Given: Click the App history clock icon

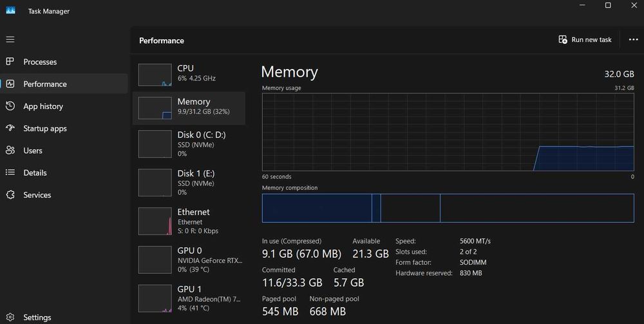Looking at the screenshot, I should pos(10,106).
